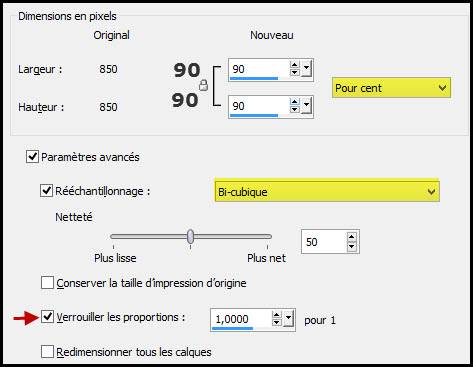The width and height of the screenshot is (473, 367).
Task: Uncheck Verrouiller les proportions
Action: click(x=47, y=316)
